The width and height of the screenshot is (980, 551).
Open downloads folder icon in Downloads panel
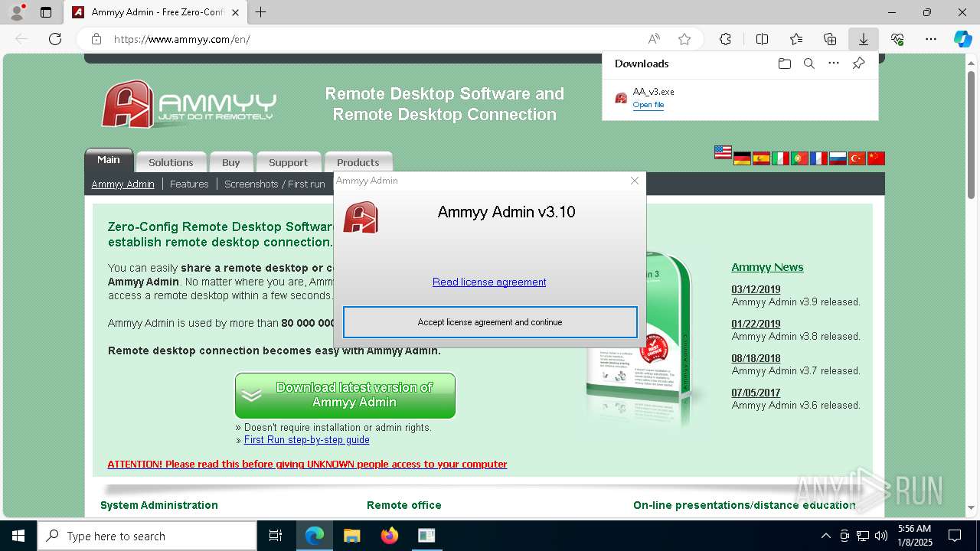pyautogui.click(x=784, y=64)
